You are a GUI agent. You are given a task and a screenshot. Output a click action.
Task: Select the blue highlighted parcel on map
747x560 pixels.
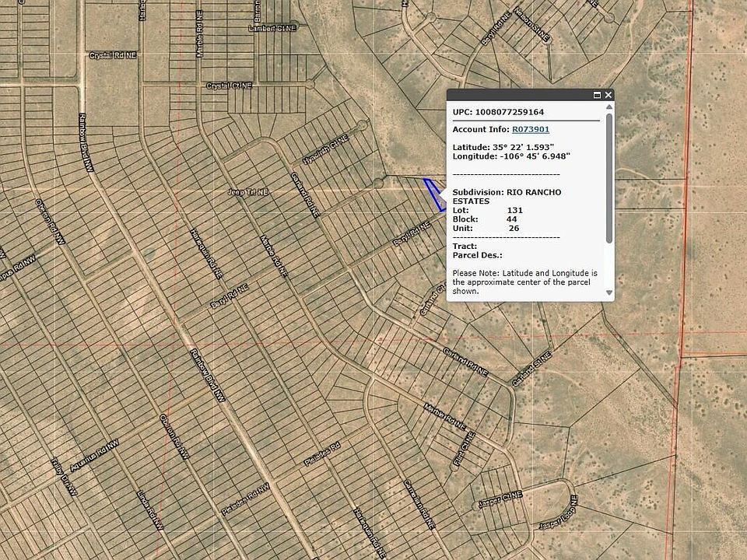point(434,194)
